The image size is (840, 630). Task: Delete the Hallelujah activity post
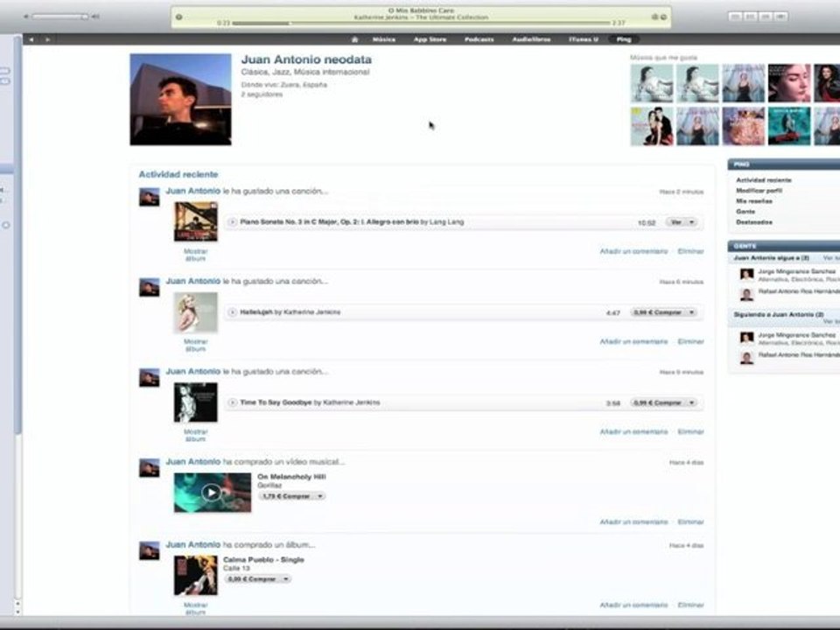point(690,341)
